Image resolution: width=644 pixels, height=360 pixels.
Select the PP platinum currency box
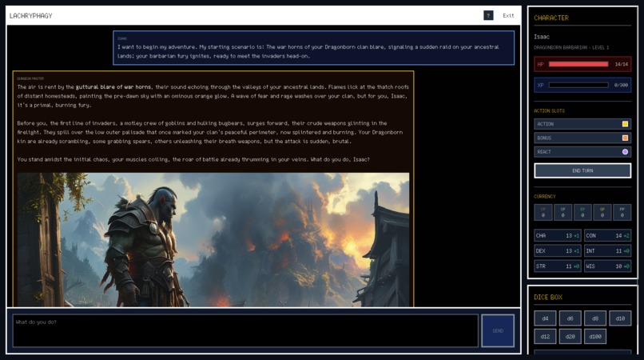(x=622, y=212)
